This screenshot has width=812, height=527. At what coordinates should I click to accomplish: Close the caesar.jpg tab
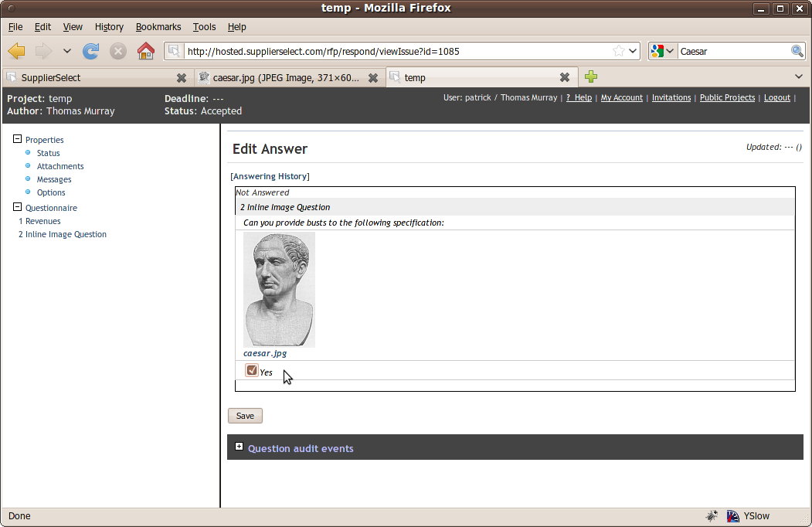(x=373, y=78)
